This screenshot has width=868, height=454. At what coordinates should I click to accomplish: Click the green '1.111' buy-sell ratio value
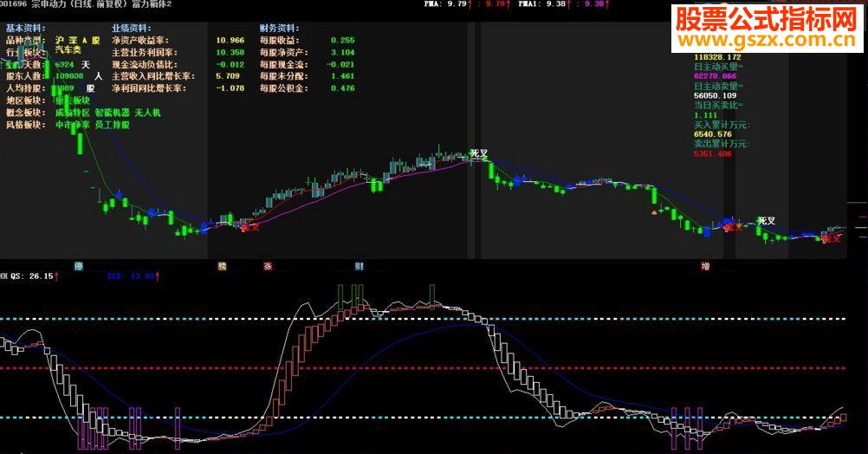pos(705,115)
